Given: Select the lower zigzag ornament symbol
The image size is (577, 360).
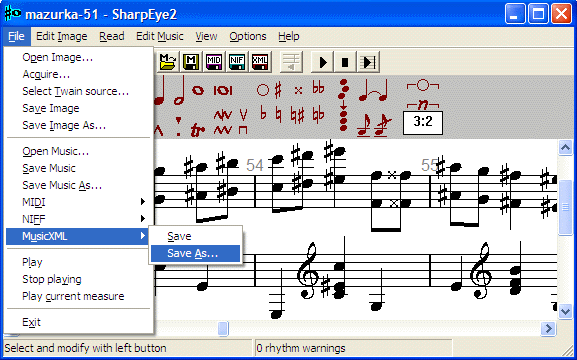Looking at the screenshot, I should pyautogui.click(x=223, y=130).
